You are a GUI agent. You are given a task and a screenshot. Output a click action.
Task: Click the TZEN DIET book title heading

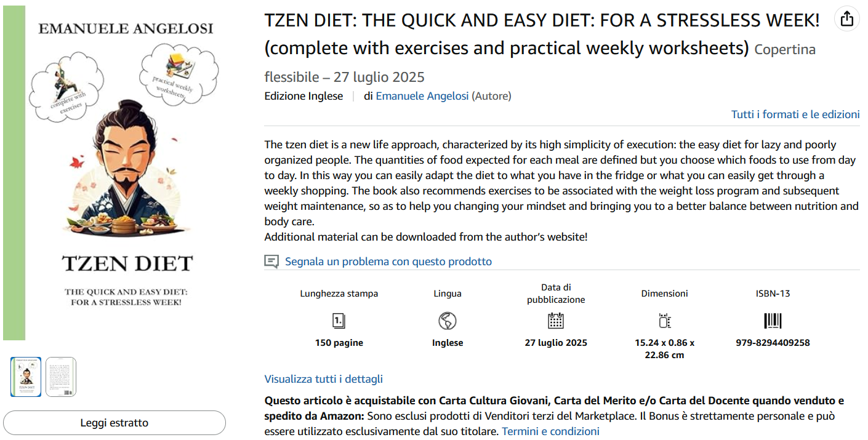tap(542, 21)
